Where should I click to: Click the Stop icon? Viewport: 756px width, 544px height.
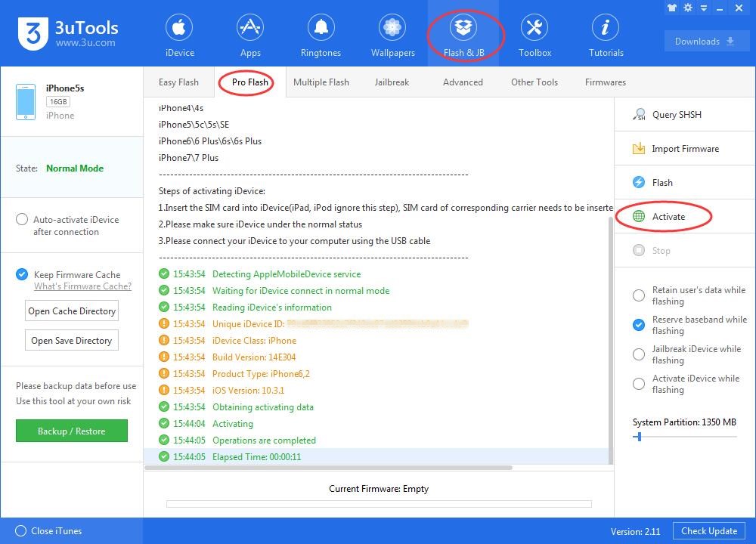pyautogui.click(x=639, y=250)
